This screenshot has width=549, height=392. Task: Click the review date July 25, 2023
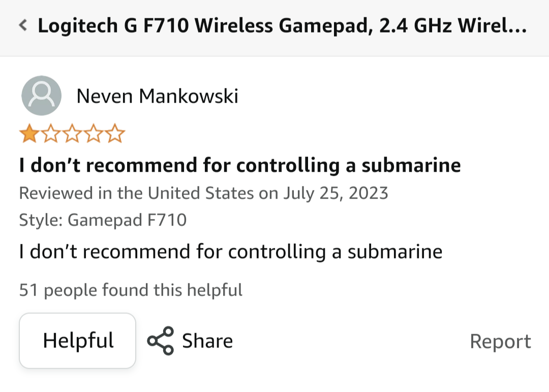[x=335, y=193]
